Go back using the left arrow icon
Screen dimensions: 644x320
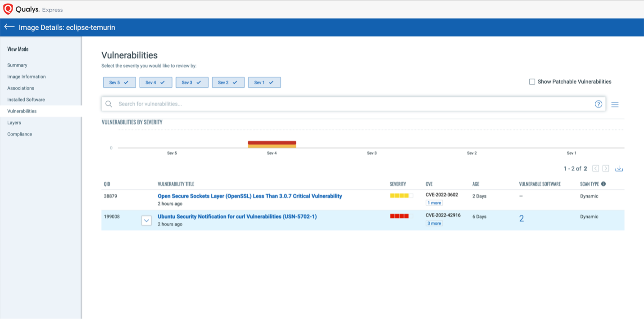[9, 27]
